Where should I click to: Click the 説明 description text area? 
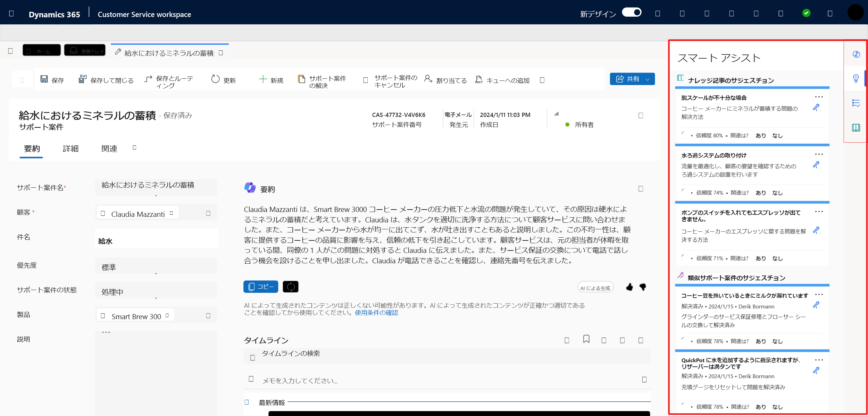(156, 373)
